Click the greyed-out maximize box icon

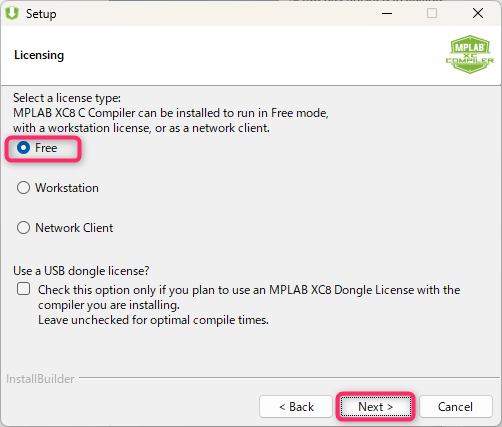(x=432, y=13)
